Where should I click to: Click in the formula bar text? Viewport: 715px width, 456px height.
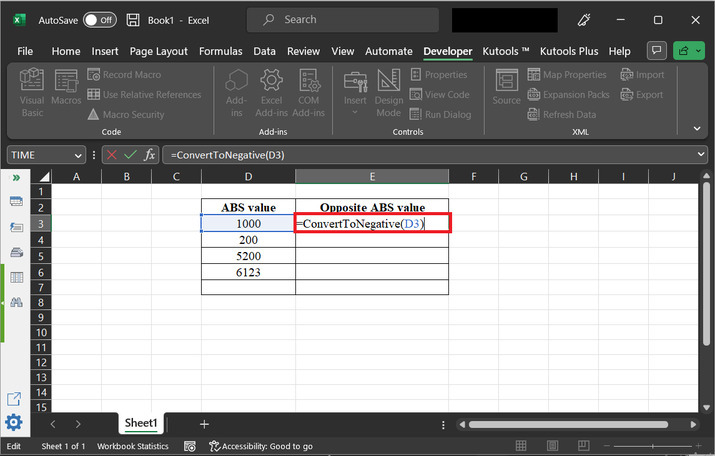pyautogui.click(x=228, y=155)
